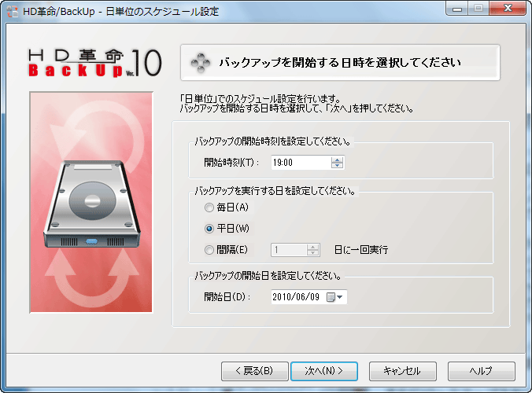Click the 開始日(D) label
The width and height of the screenshot is (532, 393).
click(227, 297)
